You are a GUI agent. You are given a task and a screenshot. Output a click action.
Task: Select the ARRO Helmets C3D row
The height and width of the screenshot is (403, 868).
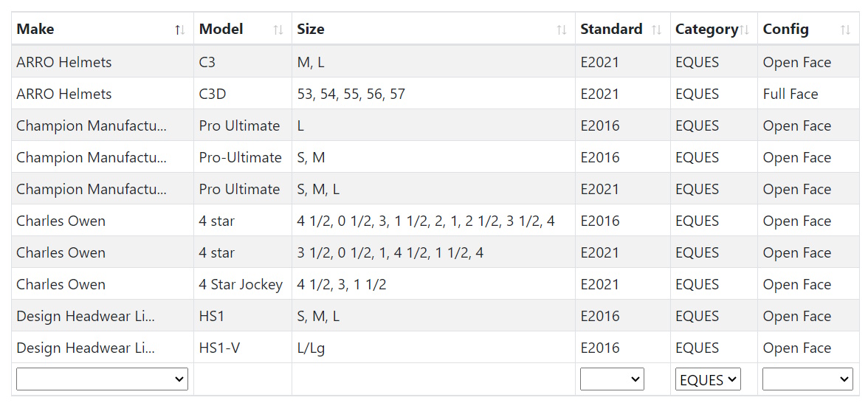tap(63, 94)
